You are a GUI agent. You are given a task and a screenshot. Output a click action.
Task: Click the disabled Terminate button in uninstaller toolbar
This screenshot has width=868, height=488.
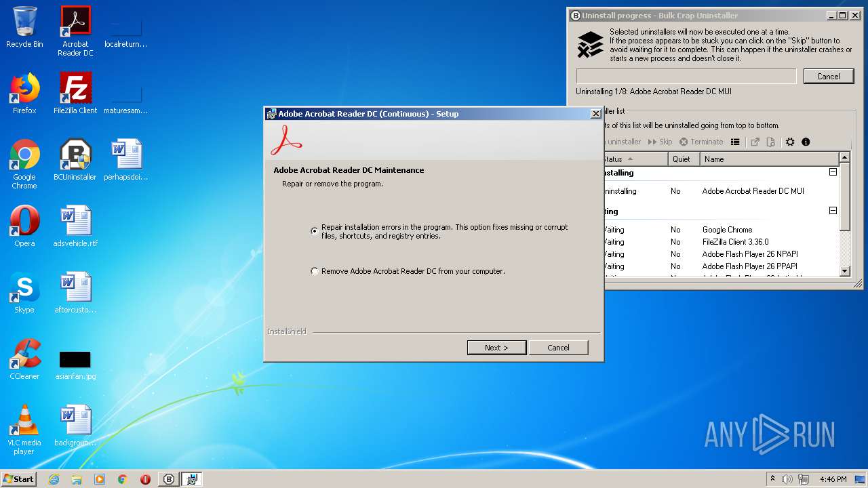click(701, 142)
